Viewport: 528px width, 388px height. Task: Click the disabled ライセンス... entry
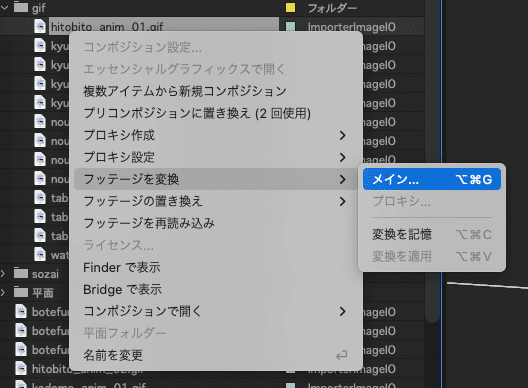(216, 245)
